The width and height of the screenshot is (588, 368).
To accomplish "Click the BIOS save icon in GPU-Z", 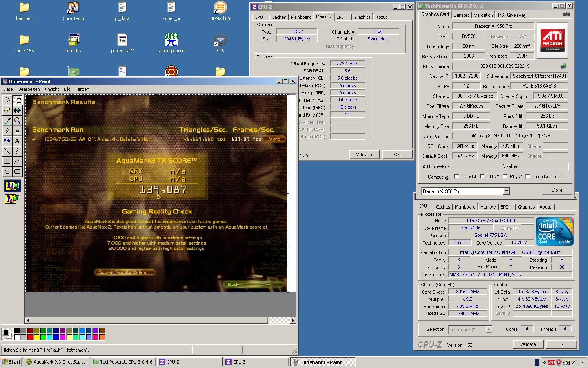I will tap(563, 66).
